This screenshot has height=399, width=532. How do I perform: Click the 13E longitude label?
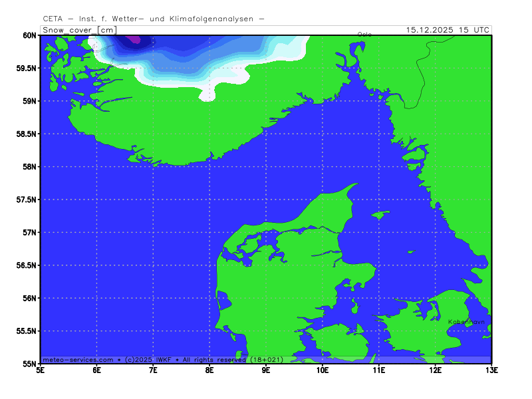pos(491,370)
